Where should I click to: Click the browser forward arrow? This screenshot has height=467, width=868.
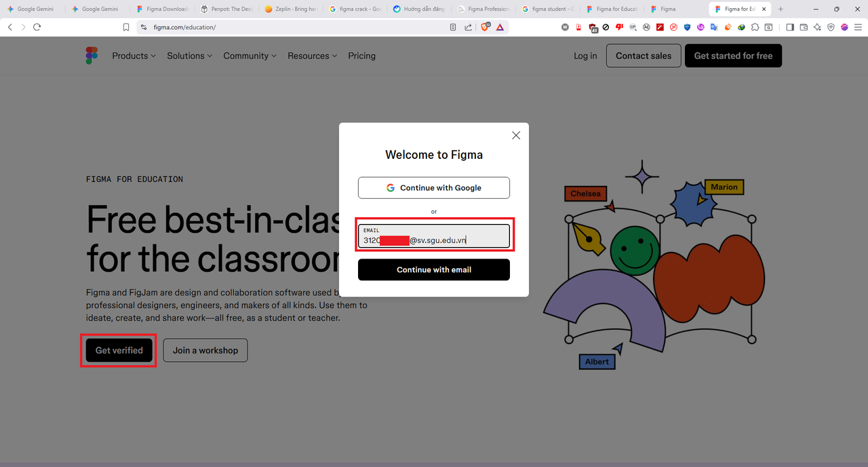coord(23,27)
